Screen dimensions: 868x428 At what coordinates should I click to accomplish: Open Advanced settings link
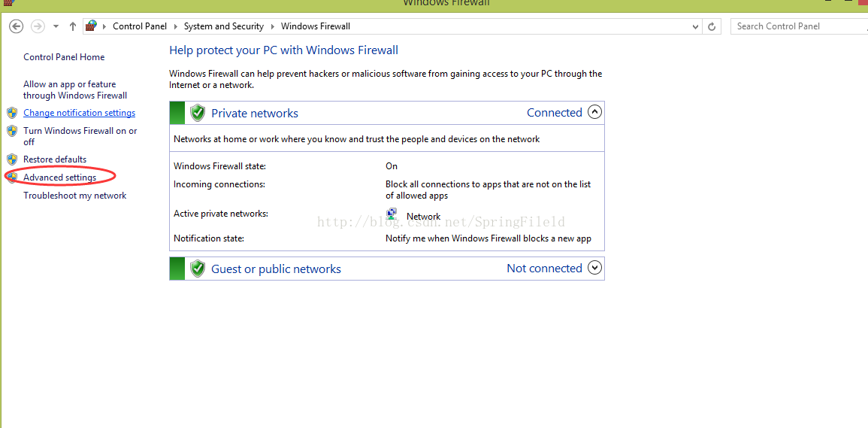60,178
